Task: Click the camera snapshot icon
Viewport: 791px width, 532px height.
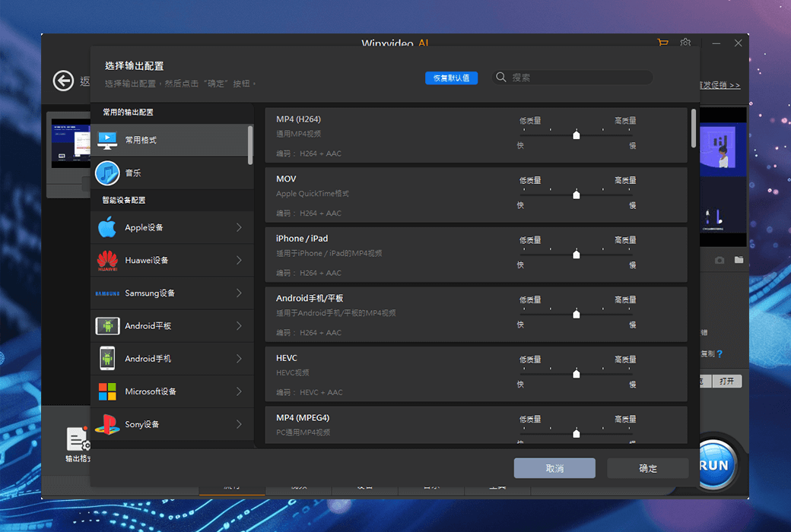Action: [720, 260]
